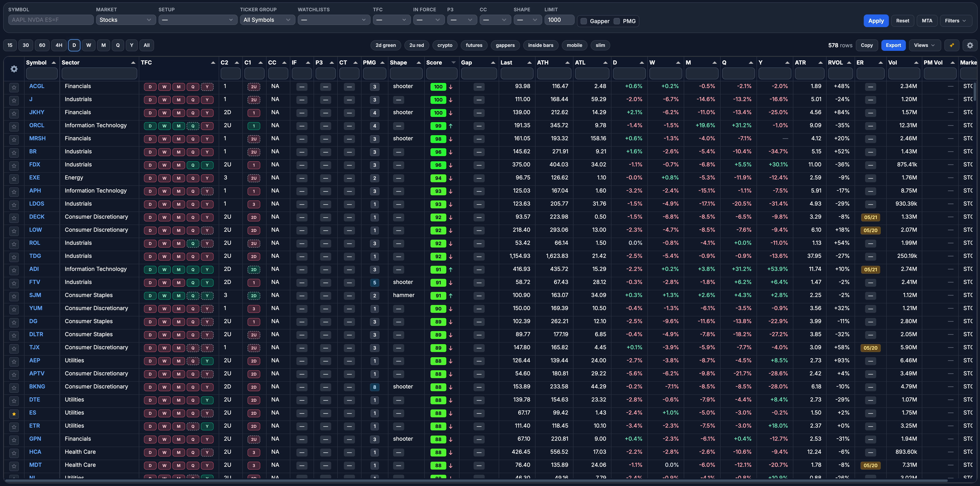Click the ORCL green D timeframe badge
The width and height of the screenshot is (980, 486).
(150, 126)
